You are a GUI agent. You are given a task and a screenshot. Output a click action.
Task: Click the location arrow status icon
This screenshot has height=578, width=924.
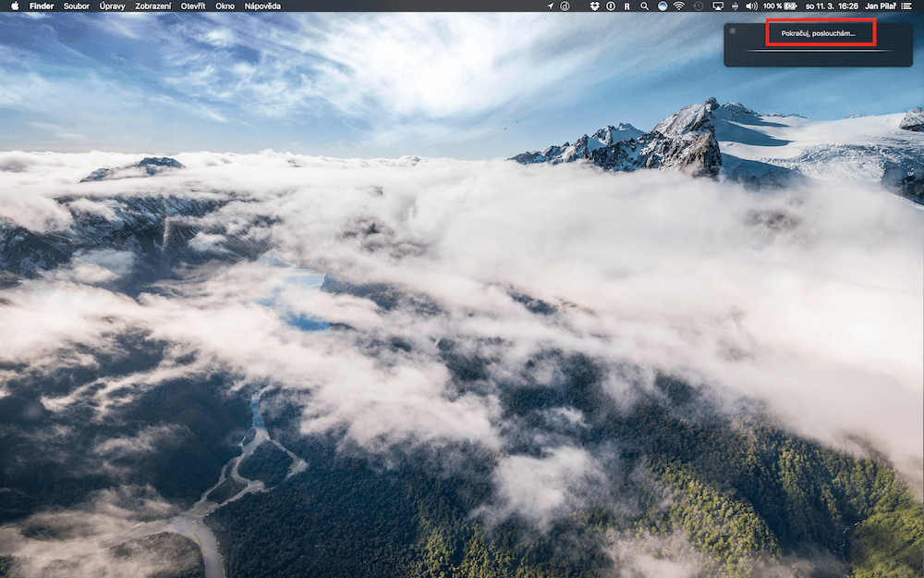pos(551,6)
